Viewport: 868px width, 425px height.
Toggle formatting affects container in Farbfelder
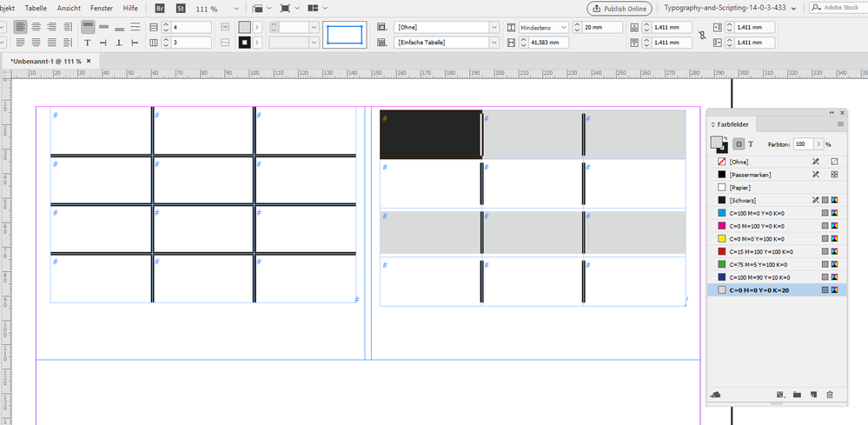tap(739, 144)
